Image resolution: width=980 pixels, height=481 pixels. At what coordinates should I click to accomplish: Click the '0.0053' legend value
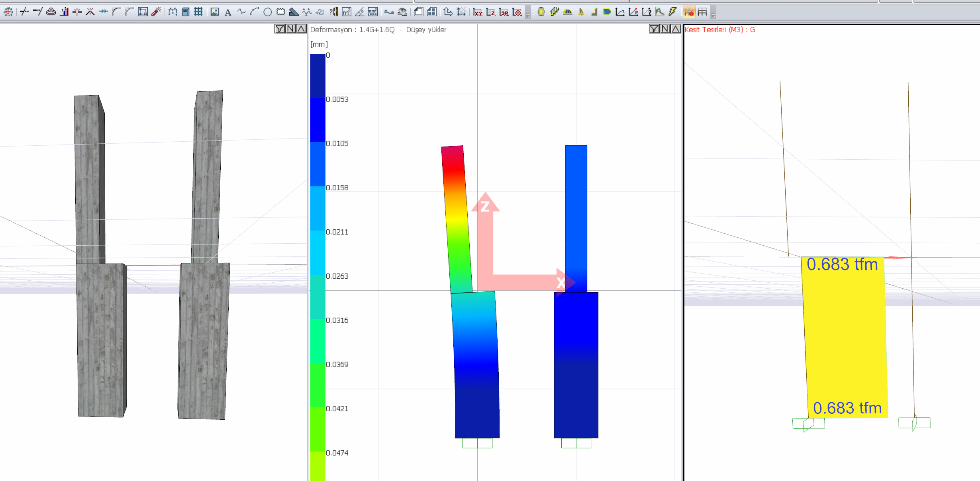point(337,99)
